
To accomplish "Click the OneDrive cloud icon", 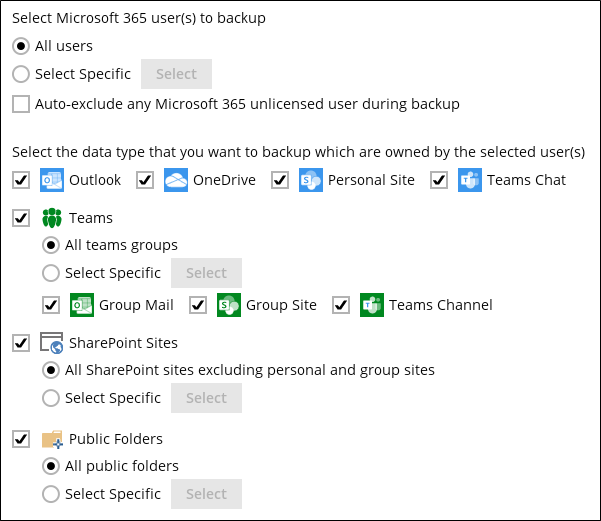I will point(176,180).
